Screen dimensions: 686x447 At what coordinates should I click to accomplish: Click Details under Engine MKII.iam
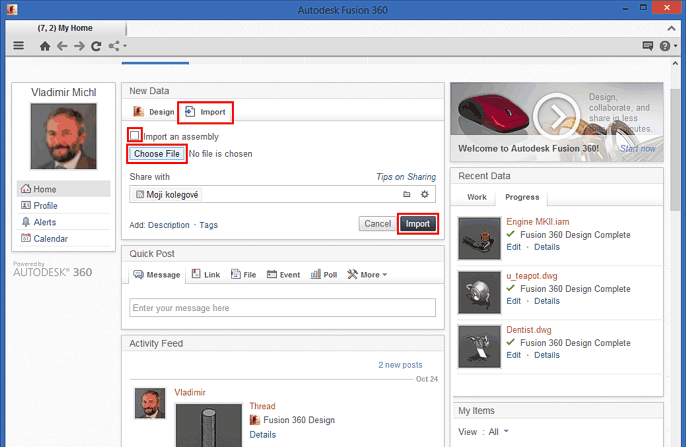(547, 247)
